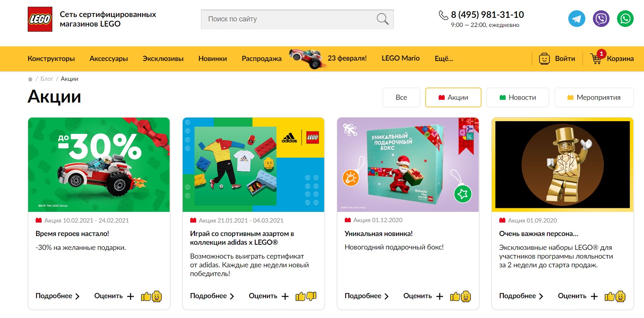
Task: Select the Новости filter
Action: pyautogui.click(x=518, y=97)
